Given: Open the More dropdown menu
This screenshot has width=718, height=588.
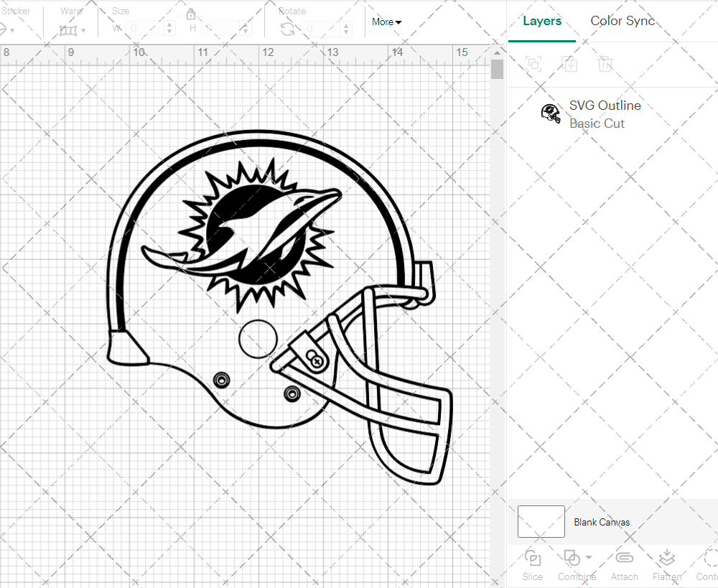Looking at the screenshot, I should pyautogui.click(x=386, y=22).
